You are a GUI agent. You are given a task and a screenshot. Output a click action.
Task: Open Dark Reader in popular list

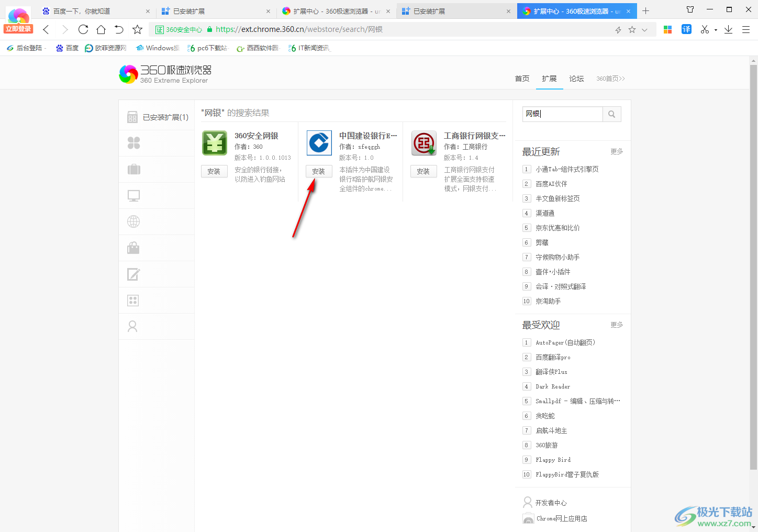(553, 386)
